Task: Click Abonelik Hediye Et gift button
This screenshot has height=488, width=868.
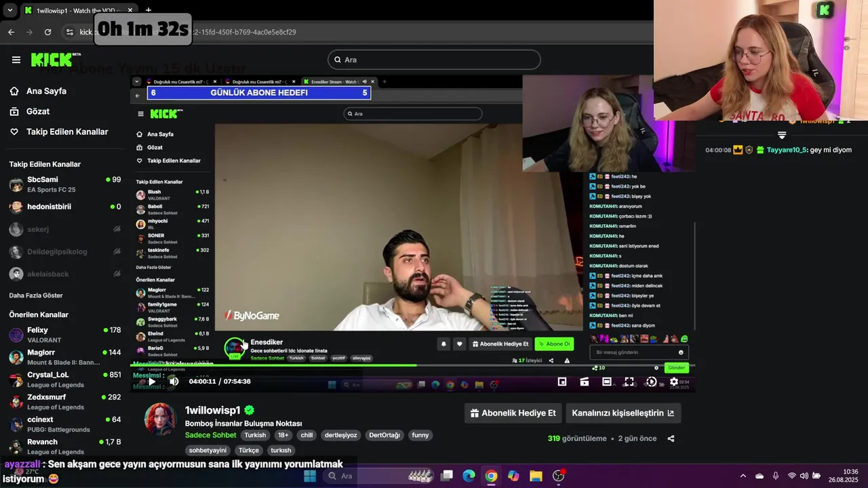Action: click(x=513, y=413)
